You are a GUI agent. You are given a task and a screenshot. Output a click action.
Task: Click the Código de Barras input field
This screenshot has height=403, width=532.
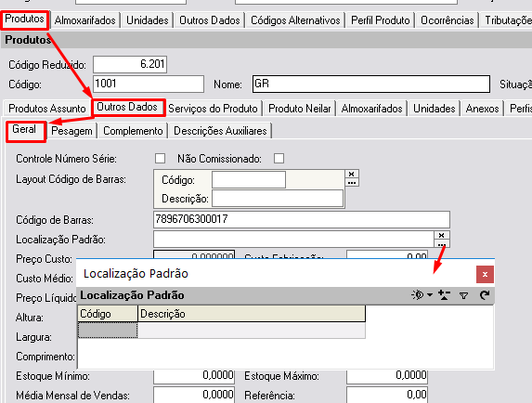pyautogui.click(x=302, y=219)
